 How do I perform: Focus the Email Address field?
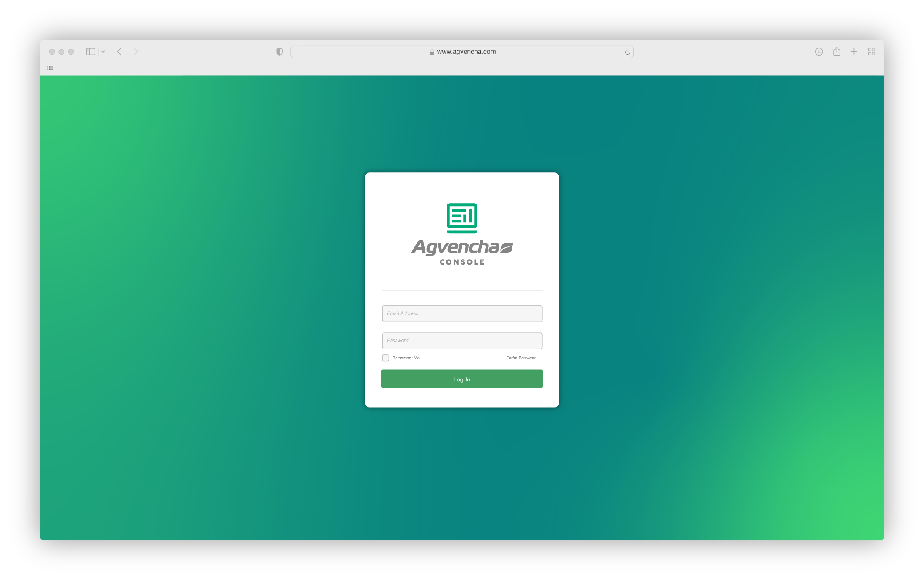[462, 313]
